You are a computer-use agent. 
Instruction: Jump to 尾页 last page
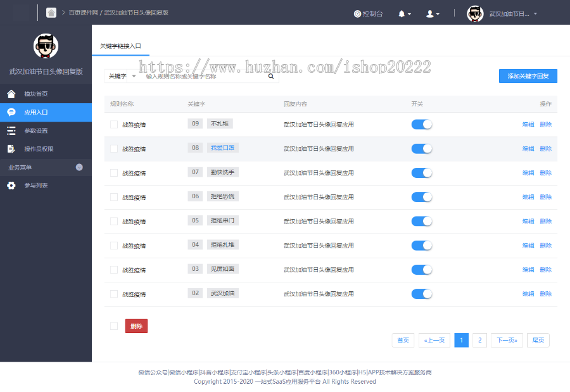click(538, 340)
